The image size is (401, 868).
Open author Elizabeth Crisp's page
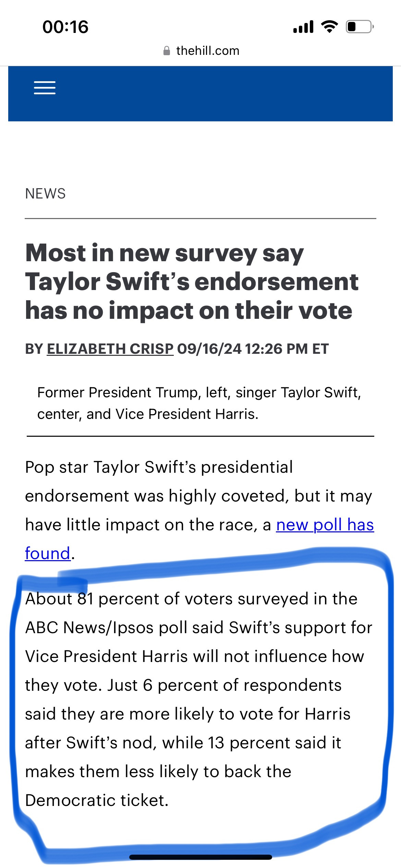[x=110, y=349]
